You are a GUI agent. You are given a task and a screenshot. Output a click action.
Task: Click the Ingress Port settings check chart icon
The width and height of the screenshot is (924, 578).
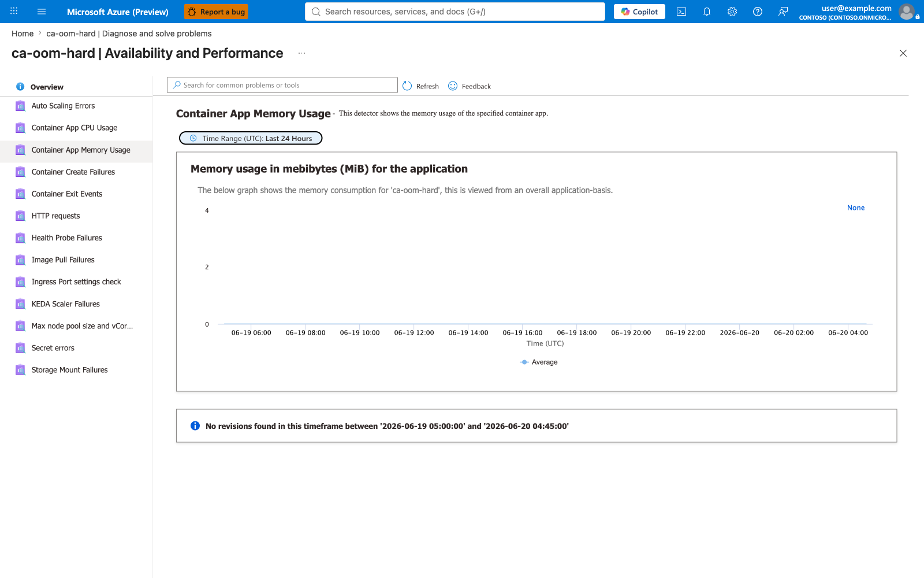tap(20, 281)
